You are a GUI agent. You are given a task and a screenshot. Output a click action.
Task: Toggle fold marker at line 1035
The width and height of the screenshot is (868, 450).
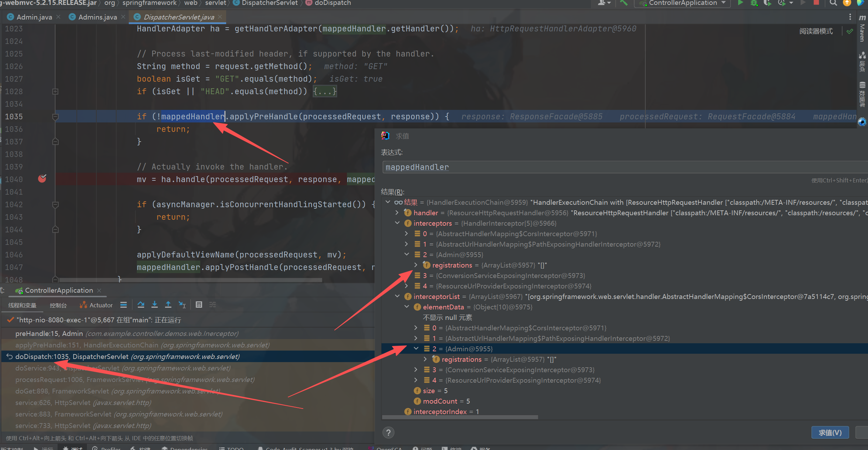tap(55, 117)
